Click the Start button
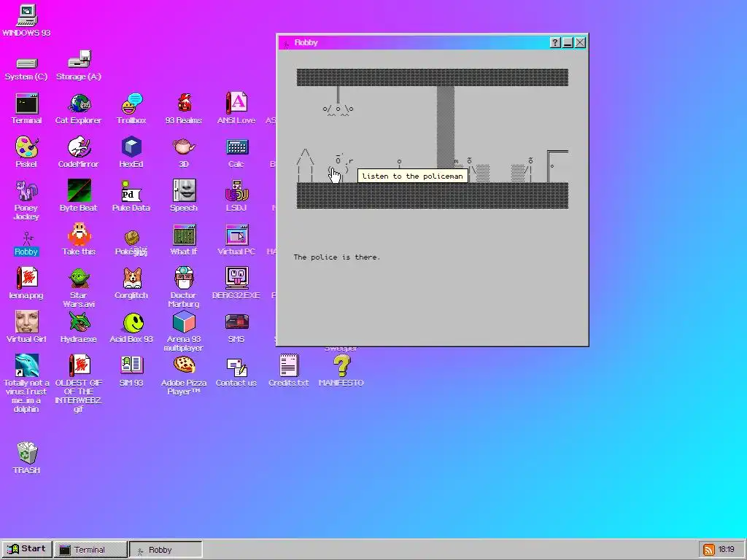The width and height of the screenshot is (747, 560). tap(27, 549)
